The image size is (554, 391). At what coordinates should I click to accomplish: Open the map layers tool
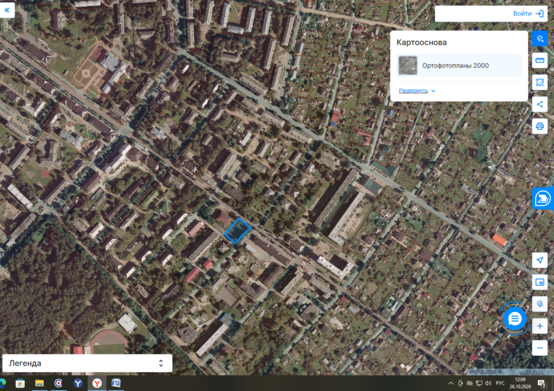click(x=540, y=38)
